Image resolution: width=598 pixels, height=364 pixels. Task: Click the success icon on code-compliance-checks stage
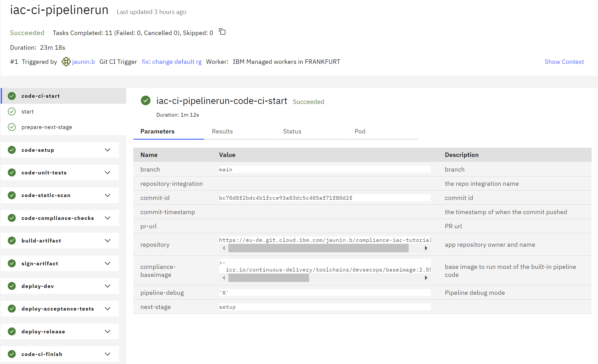coord(12,218)
